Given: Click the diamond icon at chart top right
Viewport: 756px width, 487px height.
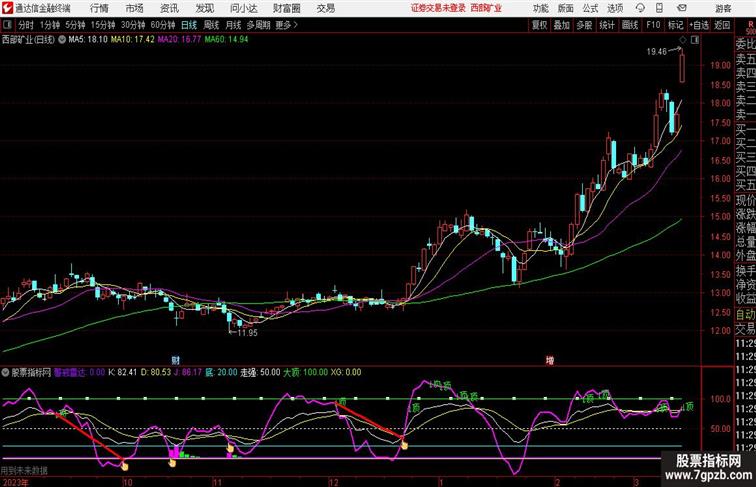Looking at the screenshot, I should click(x=682, y=40).
